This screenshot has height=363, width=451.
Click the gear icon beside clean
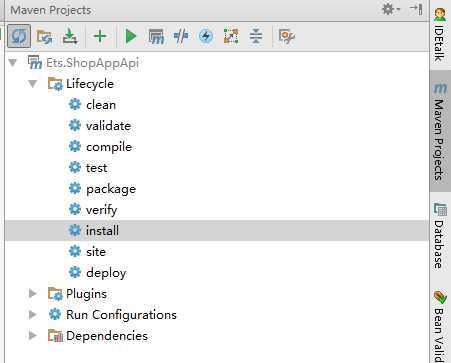click(75, 104)
